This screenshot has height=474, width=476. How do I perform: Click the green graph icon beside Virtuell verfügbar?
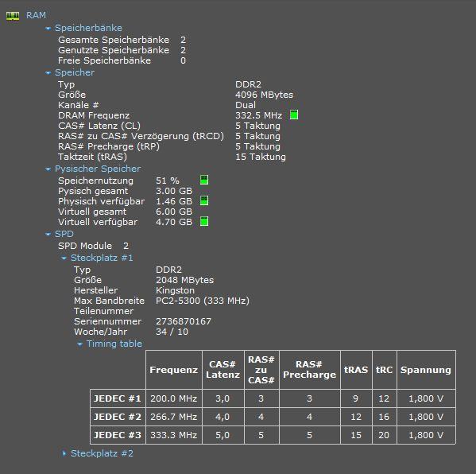click(x=204, y=221)
